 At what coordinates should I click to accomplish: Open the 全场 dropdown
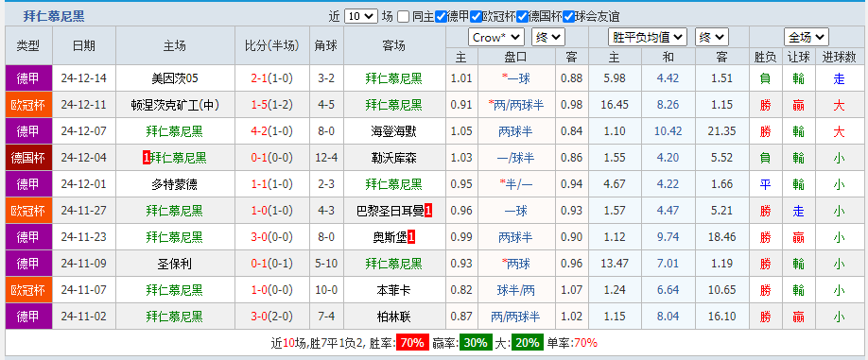click(x=806, y=38)
